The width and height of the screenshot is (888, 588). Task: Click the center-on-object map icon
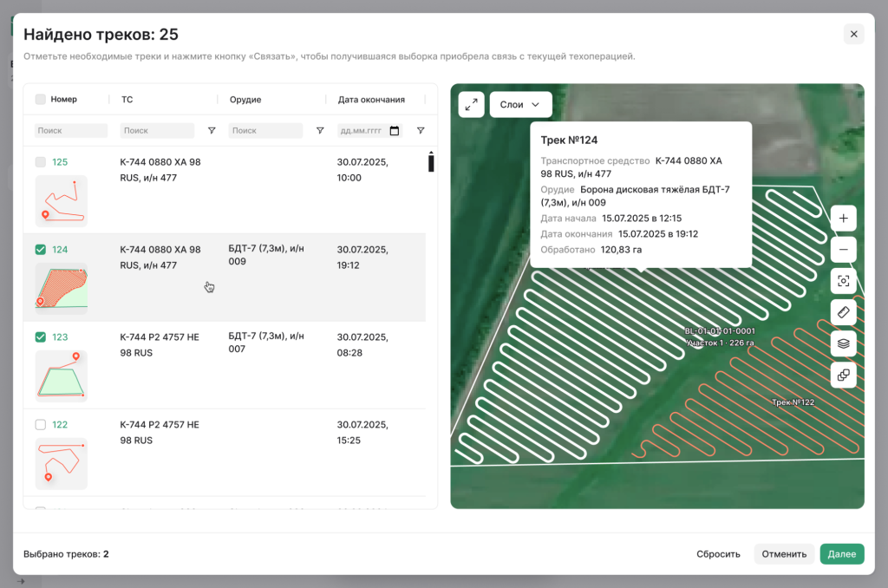843,281
